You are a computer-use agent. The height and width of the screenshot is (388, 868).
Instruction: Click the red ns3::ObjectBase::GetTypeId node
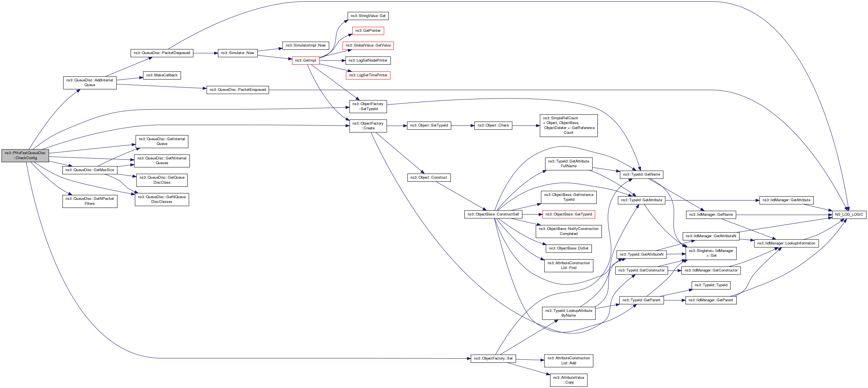pos(568,214)
